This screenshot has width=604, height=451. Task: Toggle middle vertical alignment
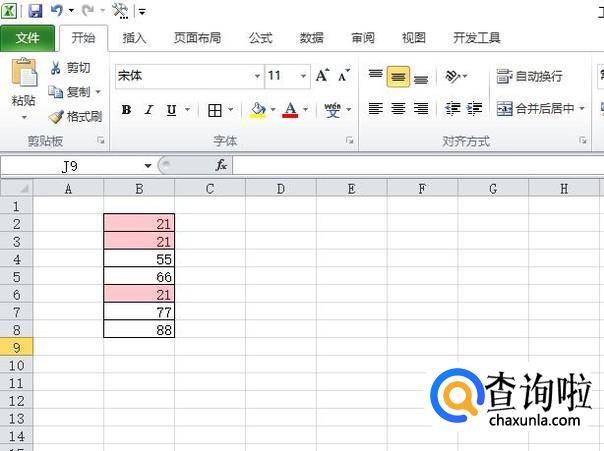point(398,77)
